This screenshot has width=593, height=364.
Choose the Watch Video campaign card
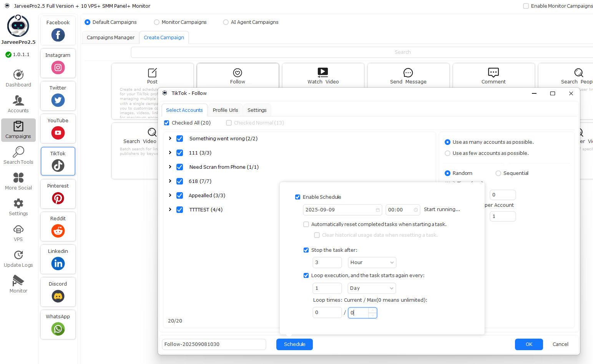(323, 76)
